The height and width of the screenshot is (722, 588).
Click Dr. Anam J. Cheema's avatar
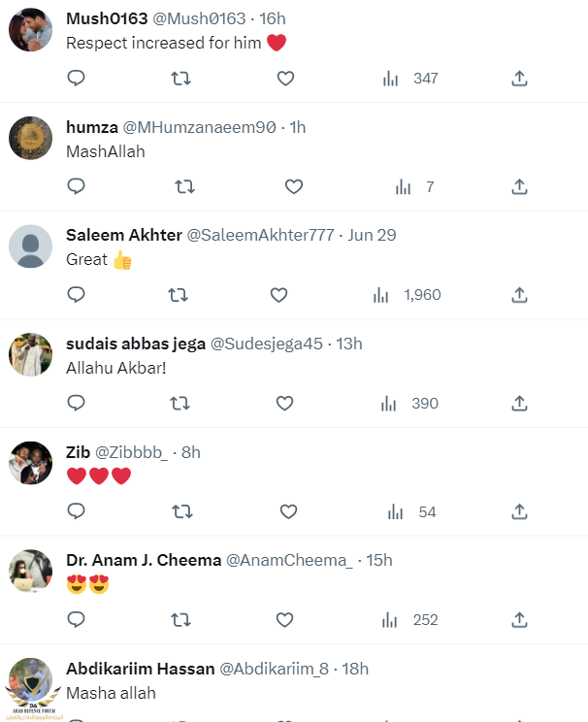(x=30, y=572)
